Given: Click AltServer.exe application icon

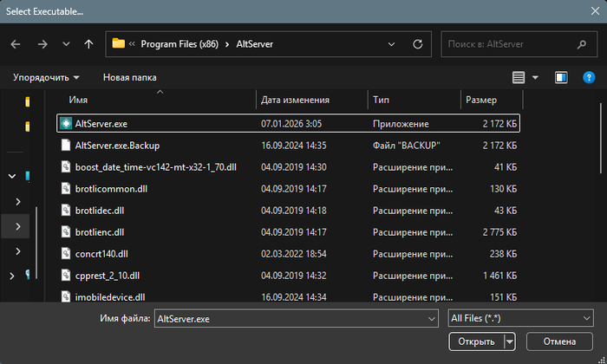Looking at the screenshot, I should pyautogui.click(x=66, y=123).
